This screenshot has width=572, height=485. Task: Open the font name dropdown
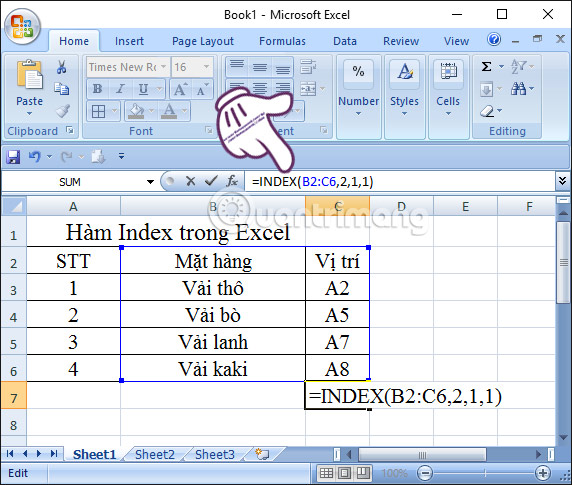[x=163, y=67]
